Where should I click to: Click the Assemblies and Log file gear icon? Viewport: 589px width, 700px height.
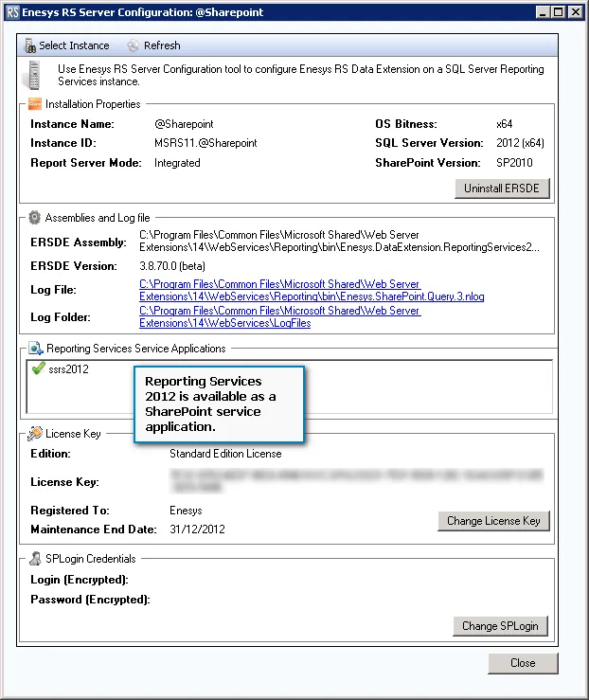(34, 218)
